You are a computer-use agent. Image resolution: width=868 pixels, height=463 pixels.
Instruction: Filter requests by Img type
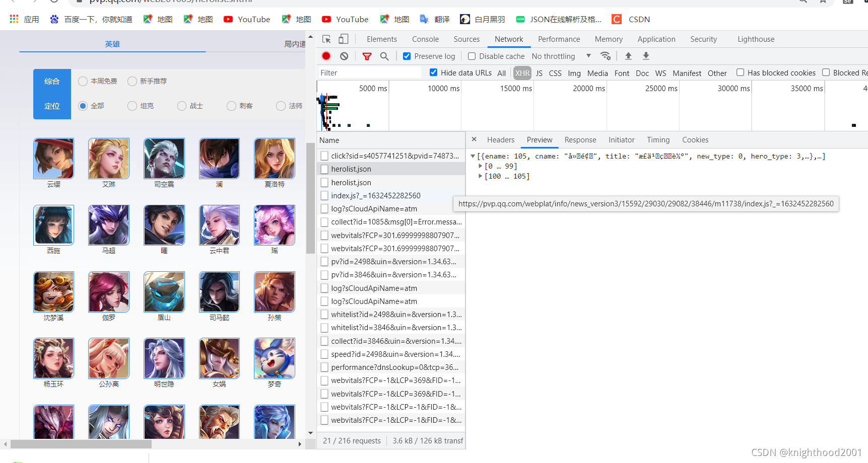tap(574, 73)
